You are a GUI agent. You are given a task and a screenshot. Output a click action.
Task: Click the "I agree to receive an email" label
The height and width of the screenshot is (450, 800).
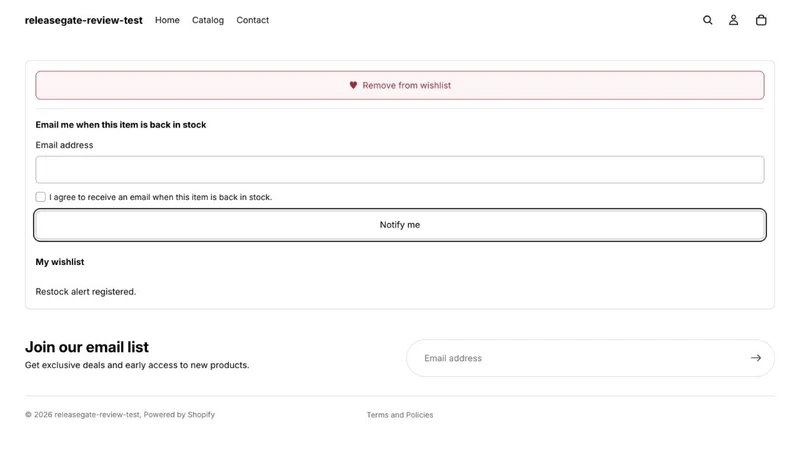(160, 197)
